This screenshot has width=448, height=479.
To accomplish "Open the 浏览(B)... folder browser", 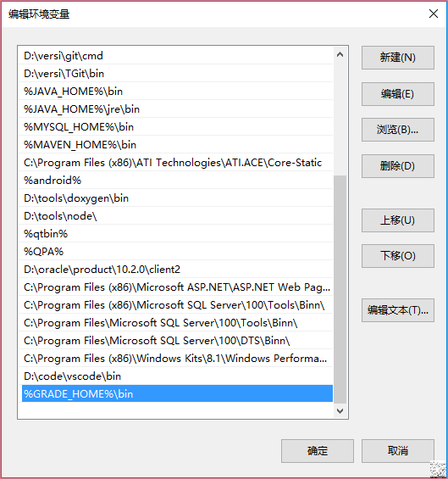I will click(398, 130).
